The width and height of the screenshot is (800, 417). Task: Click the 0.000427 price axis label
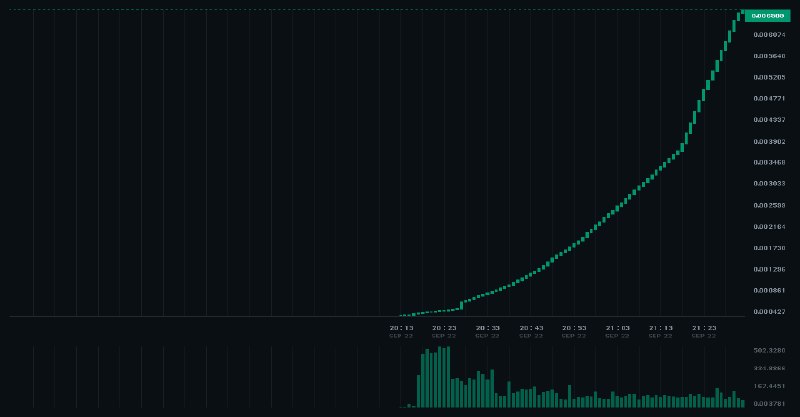click(769, 312)
